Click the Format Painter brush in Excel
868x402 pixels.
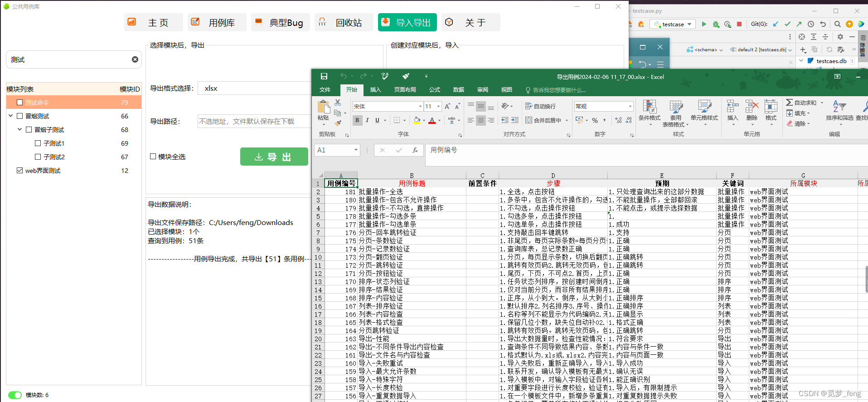[338, 123]
